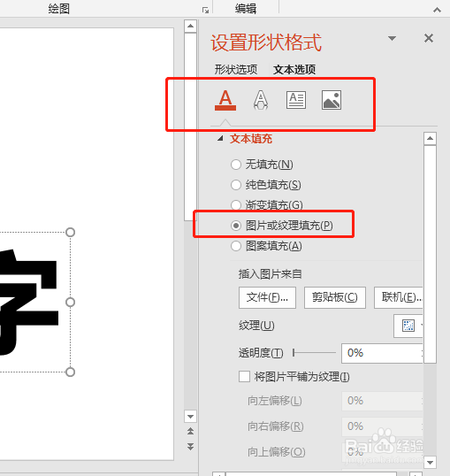Click the 透明度(T) slider track

pos(314,353)
